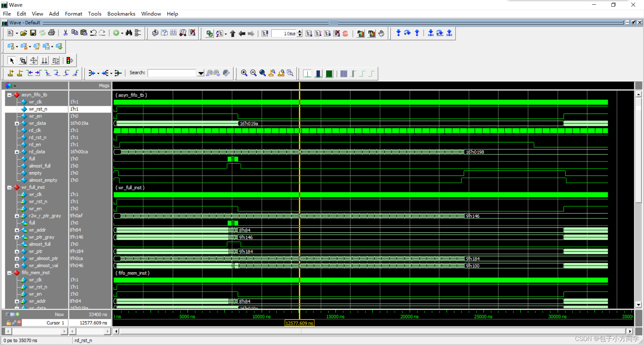Open the Search field dropdown arrow
The height and width of the screenshot is (345, 644).
pyautogui.click(x=201, y=73)
